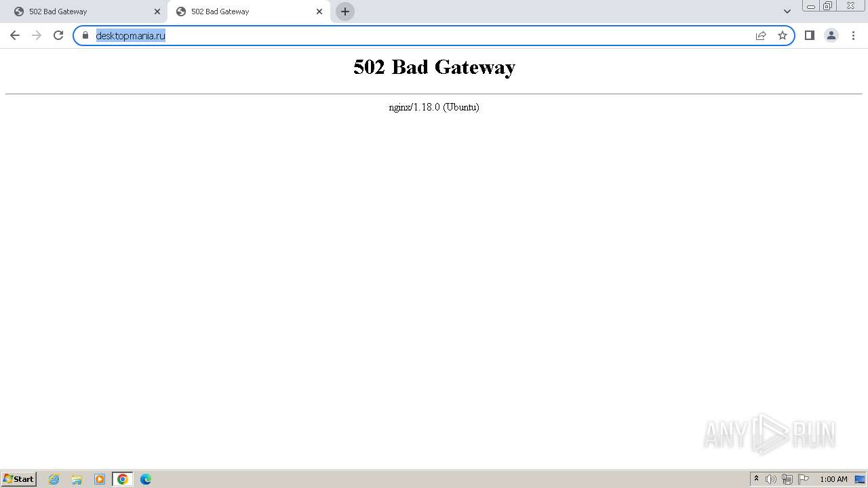Share this page via the share icon
868x488 pixels.
pyautogui.click(x=761, y=35)
